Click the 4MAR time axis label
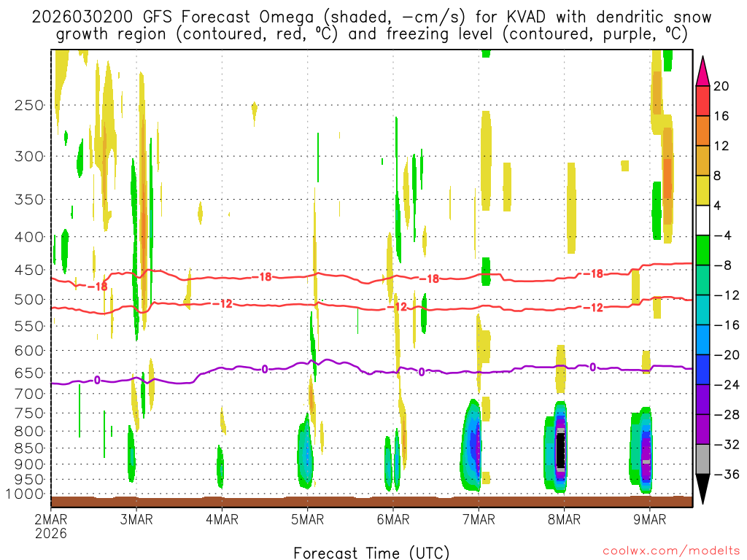This screenshot has width=747, height=560. pos(222,519)
